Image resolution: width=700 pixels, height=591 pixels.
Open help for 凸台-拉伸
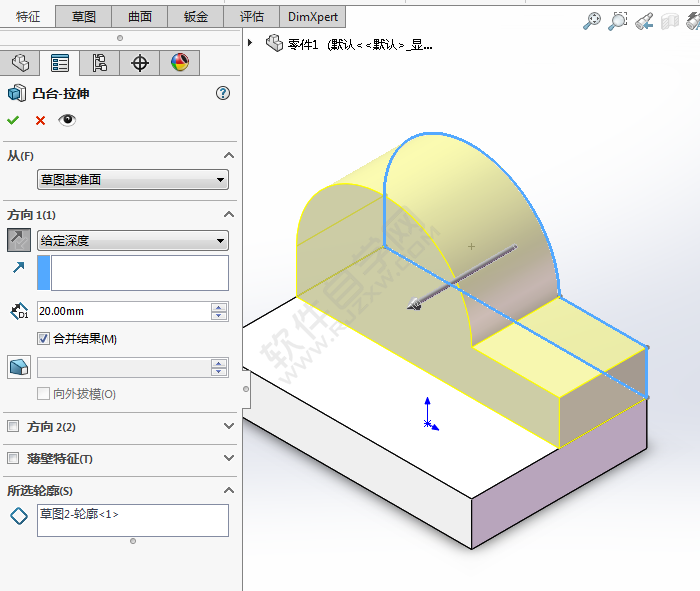coord(223,93)
